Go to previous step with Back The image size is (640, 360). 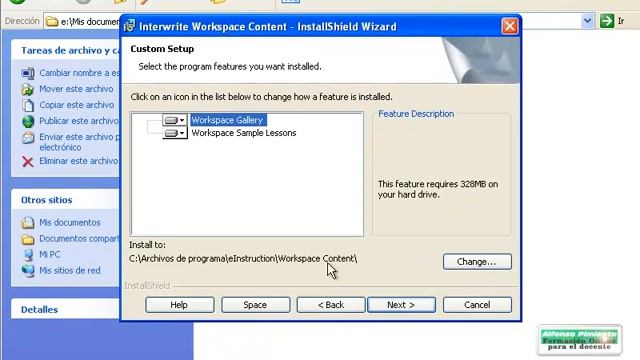[331, 305]
